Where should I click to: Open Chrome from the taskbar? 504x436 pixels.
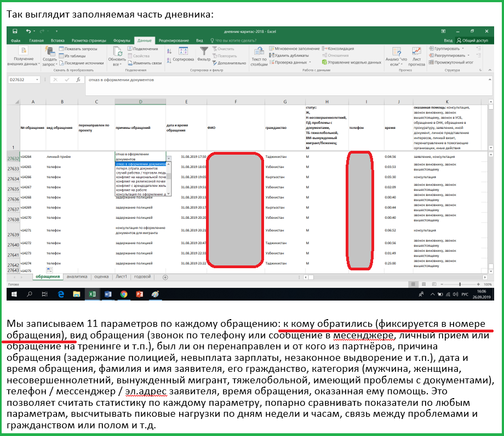tap(124, 294)
